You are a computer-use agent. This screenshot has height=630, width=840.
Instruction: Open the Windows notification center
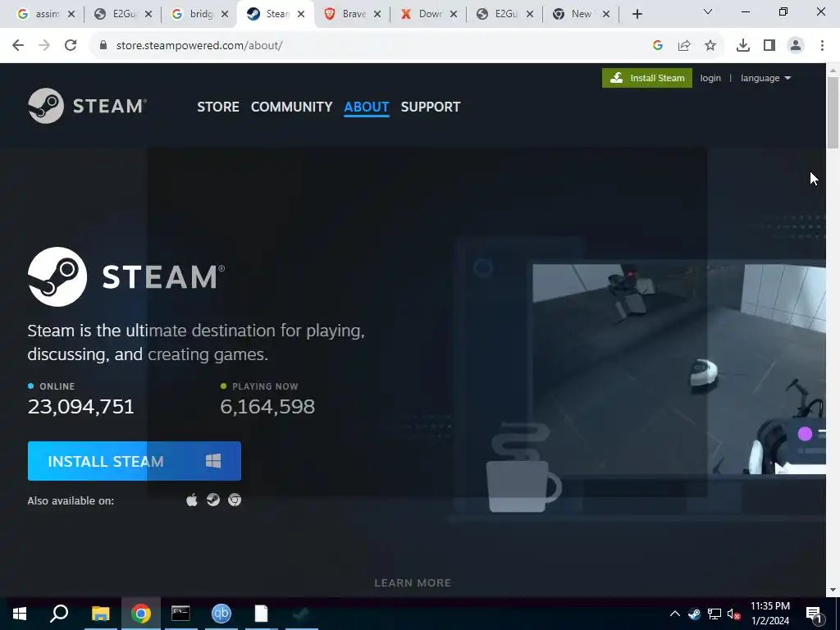(x=814, y=614)
